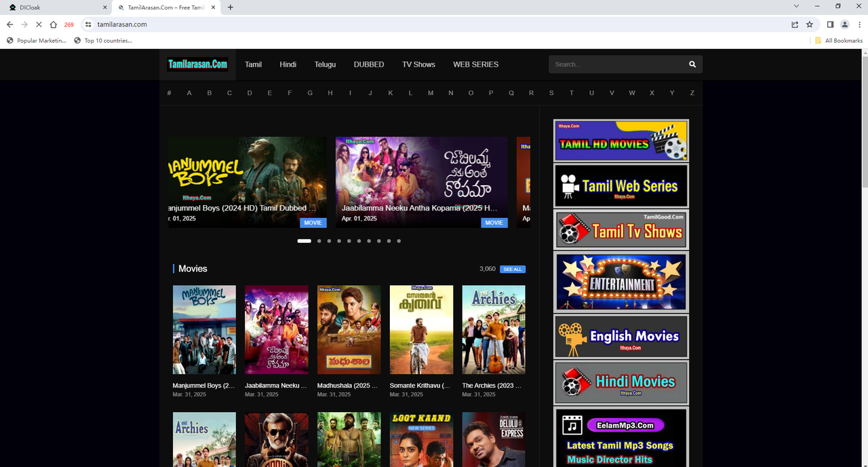Click the bookmark star in the address bar
The width and height of the screenshot is (868, 467).
[x=810, y=24]
